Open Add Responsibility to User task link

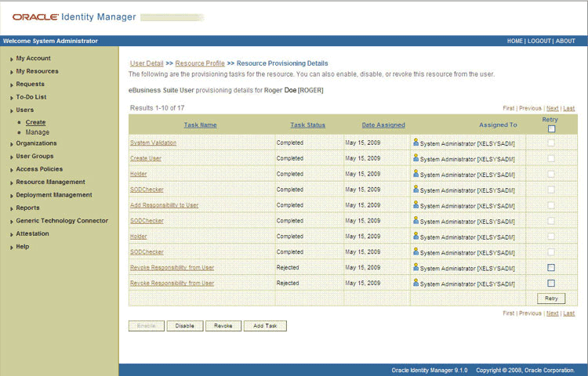(165, 205)
